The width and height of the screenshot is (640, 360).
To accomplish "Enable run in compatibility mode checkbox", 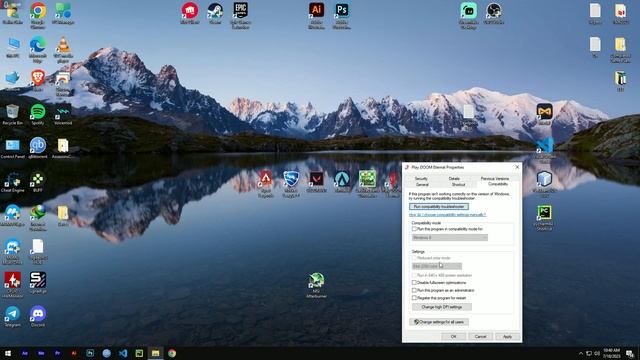I will pos(414,229).
